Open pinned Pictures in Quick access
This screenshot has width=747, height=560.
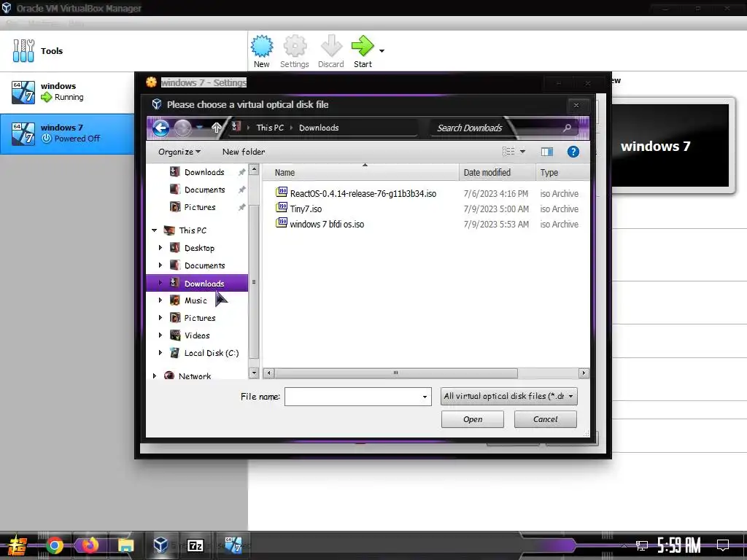tap(200, 207)
